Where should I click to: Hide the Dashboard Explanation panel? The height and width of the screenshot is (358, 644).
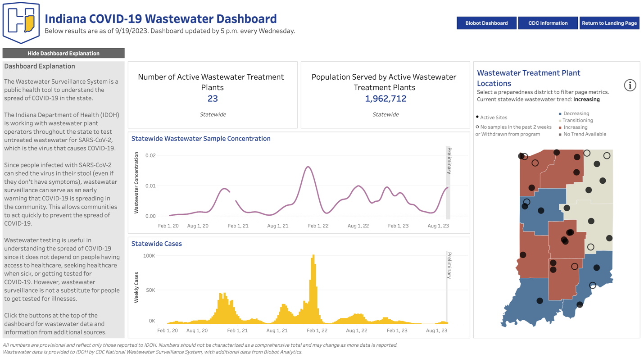pos(63,53)
